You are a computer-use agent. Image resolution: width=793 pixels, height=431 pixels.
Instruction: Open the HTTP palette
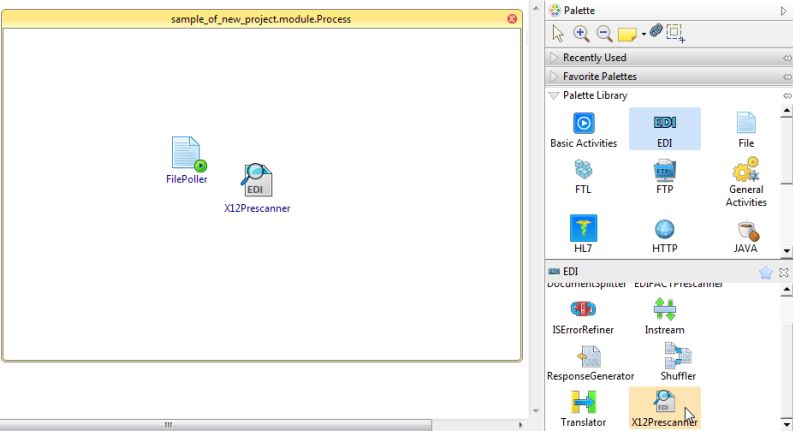pos(665,236)
